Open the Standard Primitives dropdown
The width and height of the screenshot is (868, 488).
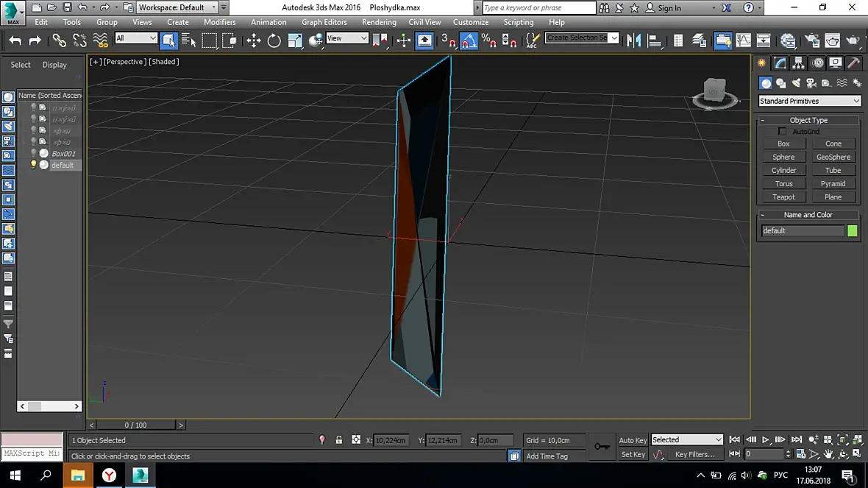[809, 101]
